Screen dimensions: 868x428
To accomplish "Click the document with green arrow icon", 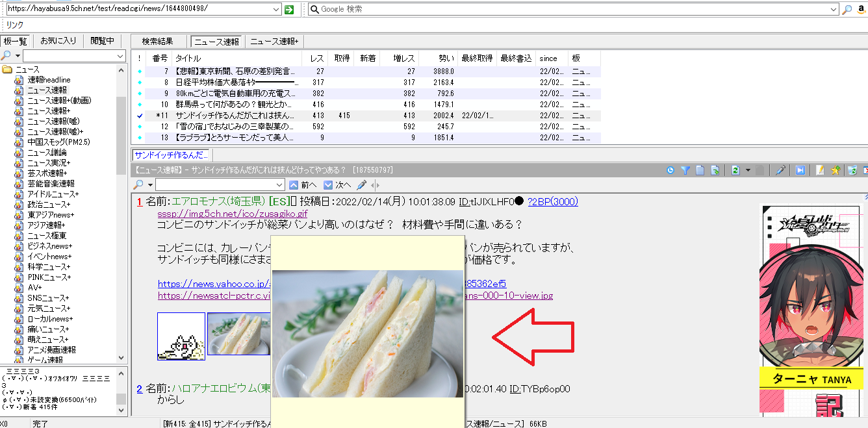I will point(715,170).
